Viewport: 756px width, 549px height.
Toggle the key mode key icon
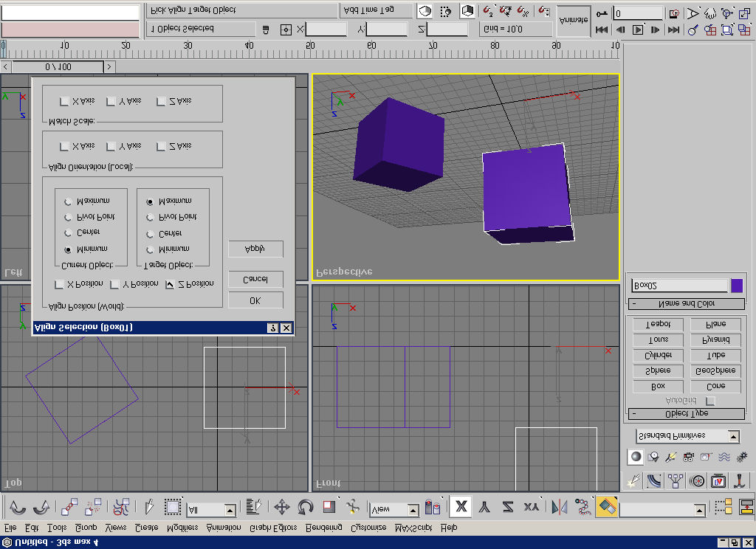(x=602, y=13)
